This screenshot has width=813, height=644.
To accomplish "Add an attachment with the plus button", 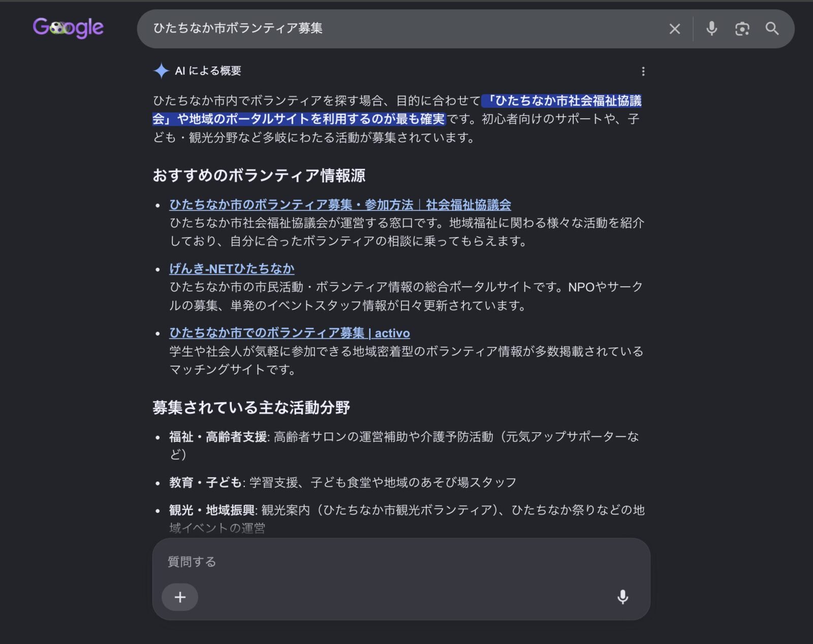I will pyautogui.click(x=180, y=597).
